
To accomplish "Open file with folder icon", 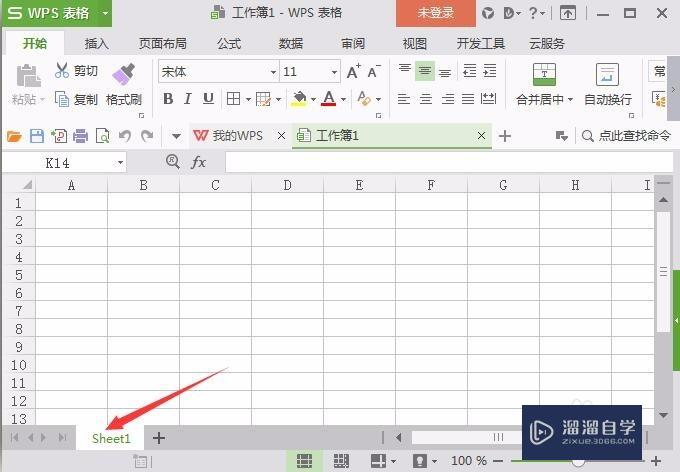I will (14, 137).
